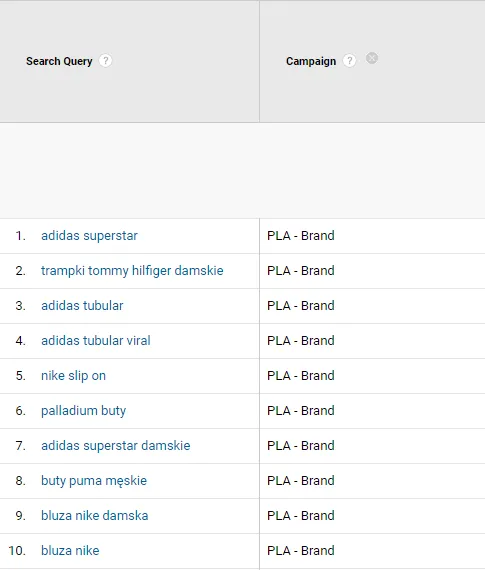Click PLA - Brand in row 7
The width and height of the screenshot is (485, 570).
pyautogui.click(x=301, y=445)
